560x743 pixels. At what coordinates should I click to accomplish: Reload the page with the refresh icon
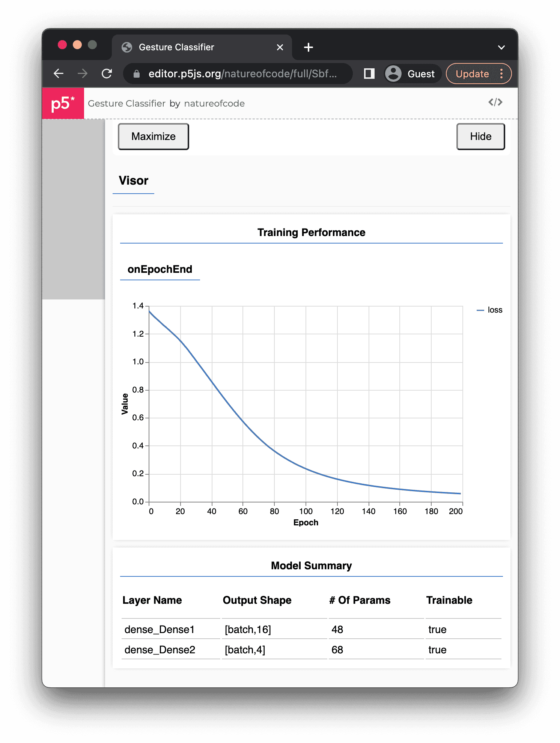pyautogui.click(x=107, y=74)
